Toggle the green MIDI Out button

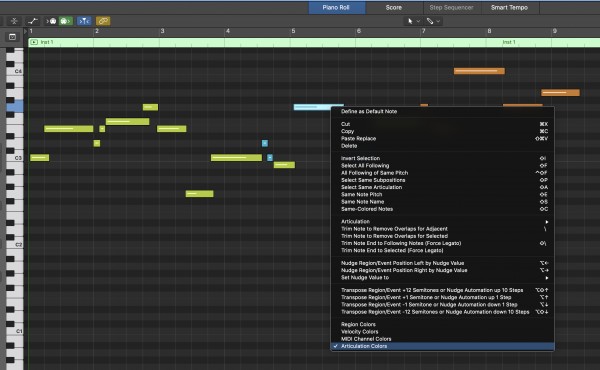[x=65, y=21]
